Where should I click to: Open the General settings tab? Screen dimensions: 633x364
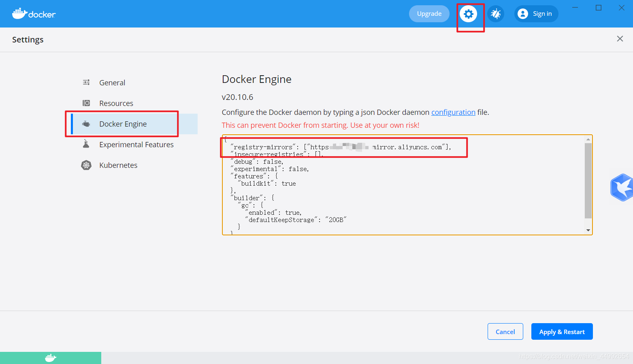(134, 83)
